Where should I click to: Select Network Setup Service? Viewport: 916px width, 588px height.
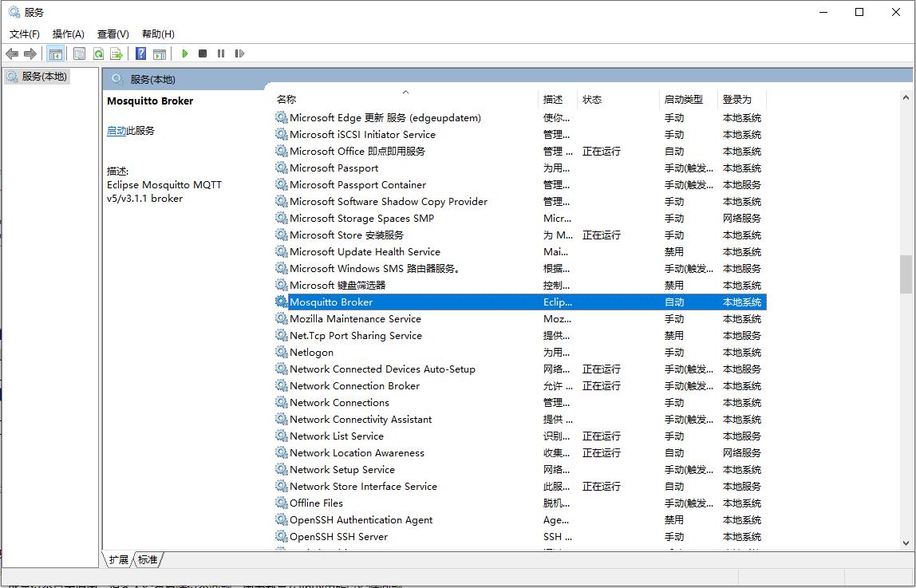click(x=520, y=469)
